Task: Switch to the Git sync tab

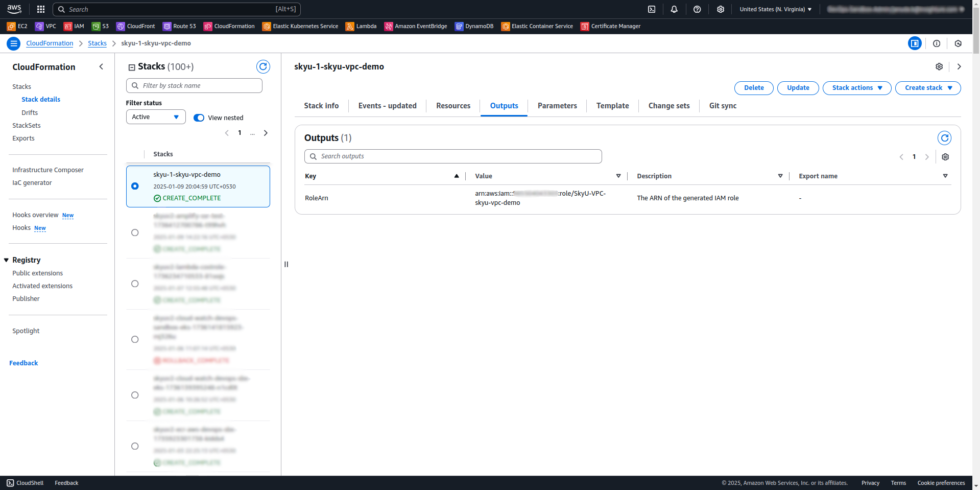Action: click(723, 106)
